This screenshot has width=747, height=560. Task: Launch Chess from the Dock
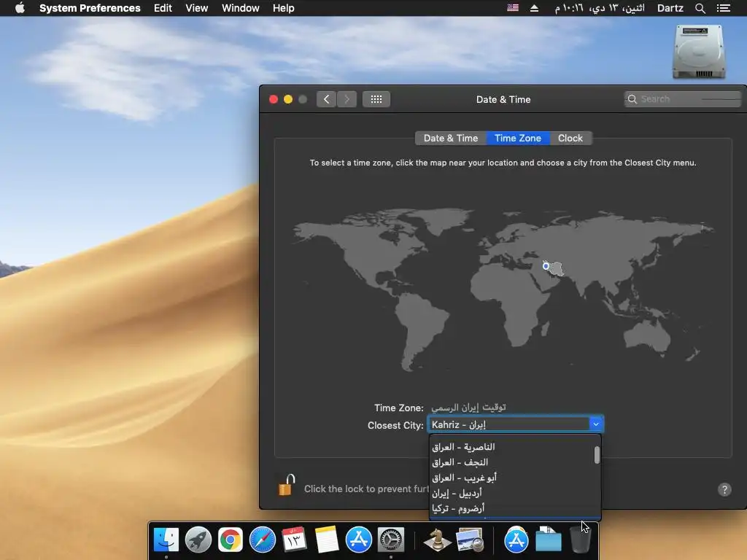click(x=437, y=540)
